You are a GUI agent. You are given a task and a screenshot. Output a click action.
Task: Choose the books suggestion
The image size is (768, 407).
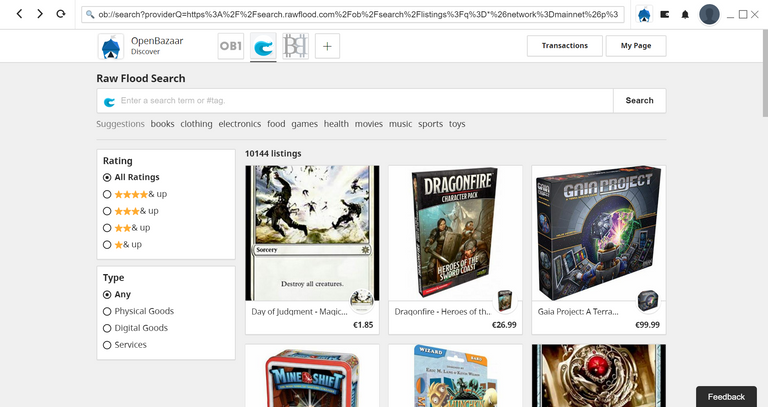pyautogui.click(x=162, y=124)
